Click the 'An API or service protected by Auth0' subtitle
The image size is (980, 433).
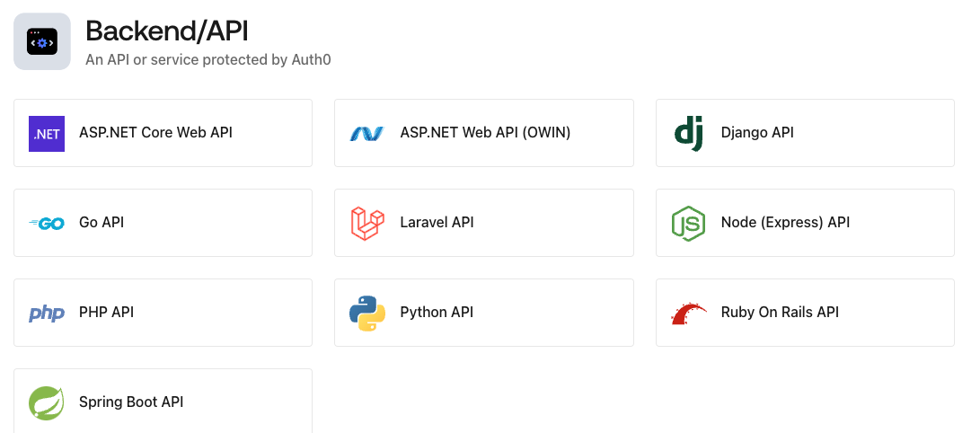click(208, 60)
